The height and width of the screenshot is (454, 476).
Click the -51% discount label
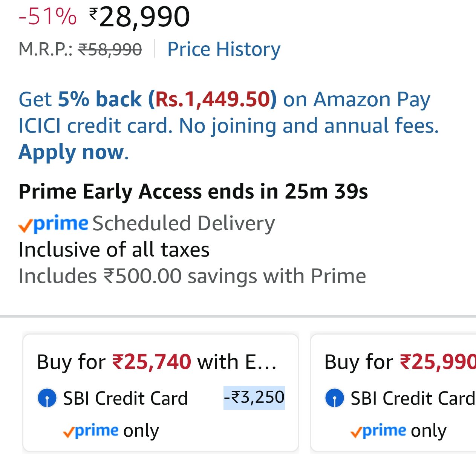point(47,17)
